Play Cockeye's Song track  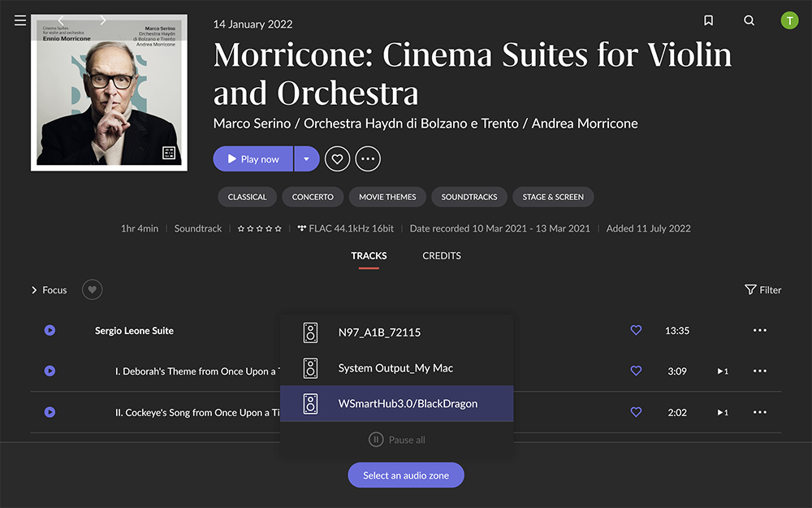click(50, 412)
